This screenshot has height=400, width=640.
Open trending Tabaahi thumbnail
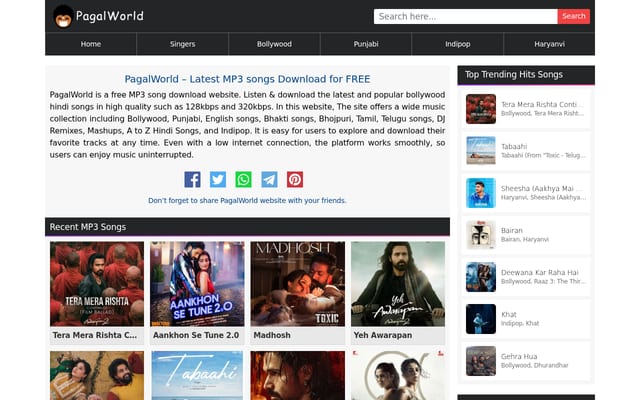[x=481, y=151]
